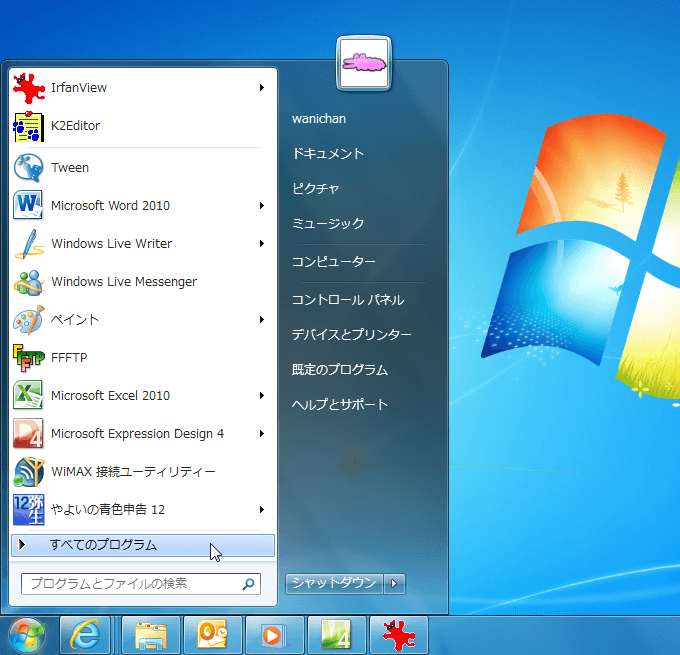Expand ペイント recent files arrow

(x=262, y=320)
